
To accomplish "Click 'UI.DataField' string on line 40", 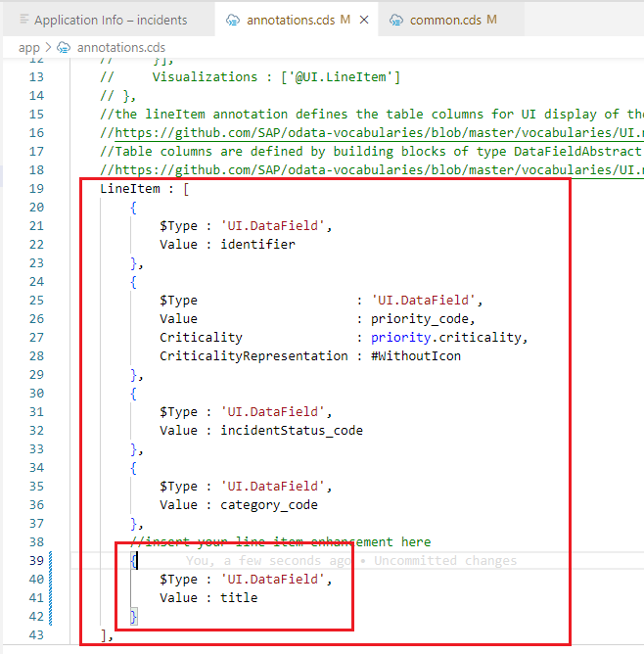I will [x=273, y=580].
